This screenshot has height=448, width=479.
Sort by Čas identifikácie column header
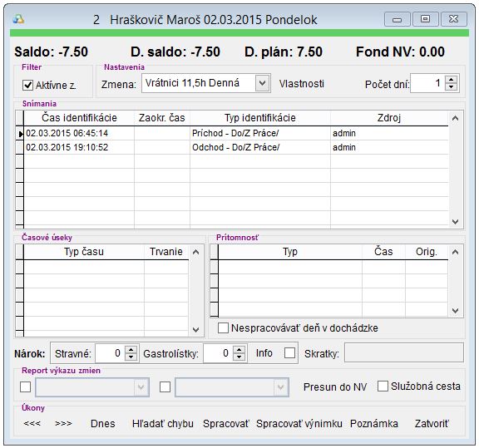coord(79,117)
